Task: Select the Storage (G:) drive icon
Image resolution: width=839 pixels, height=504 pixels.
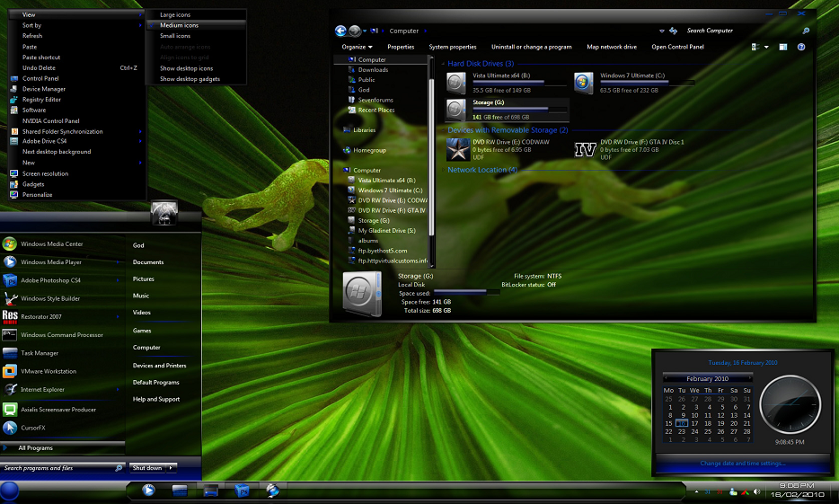Action: 456,109
